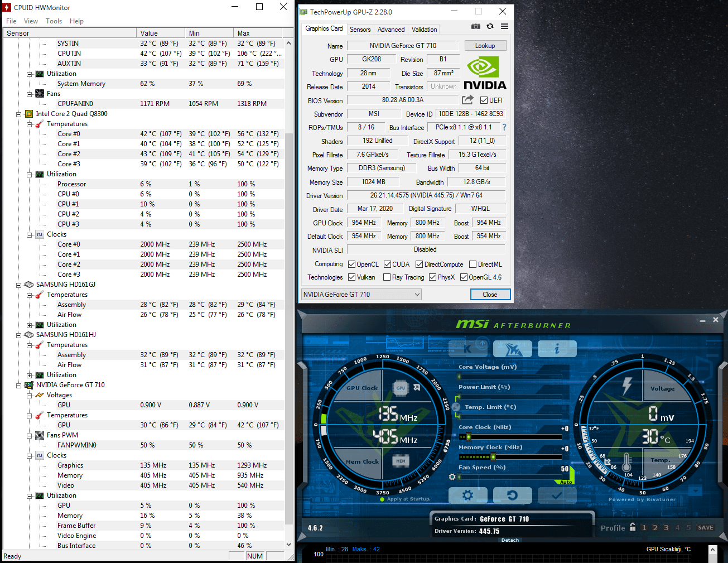The height and width of the screenshot is (563, 728).
Task: Click the Fans PWM fan icon
Action: tap(40, 435)
